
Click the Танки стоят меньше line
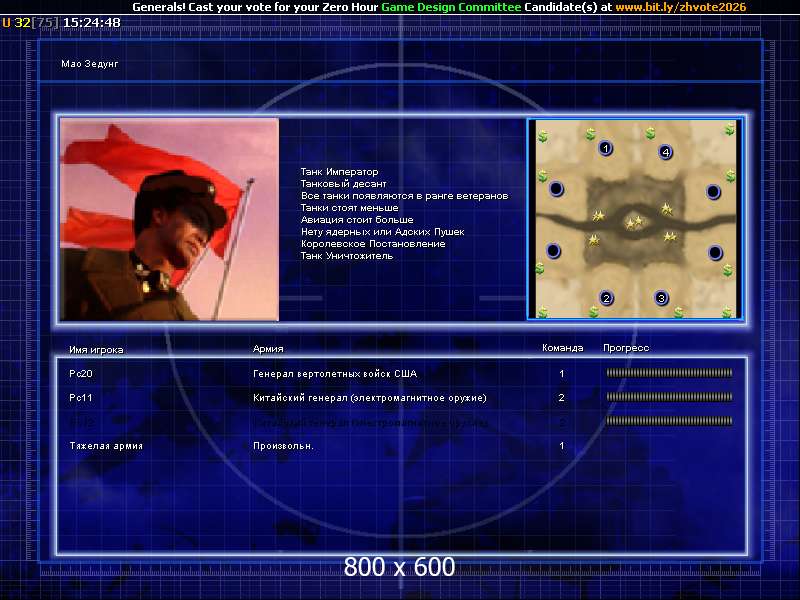(x=349, y=208)
